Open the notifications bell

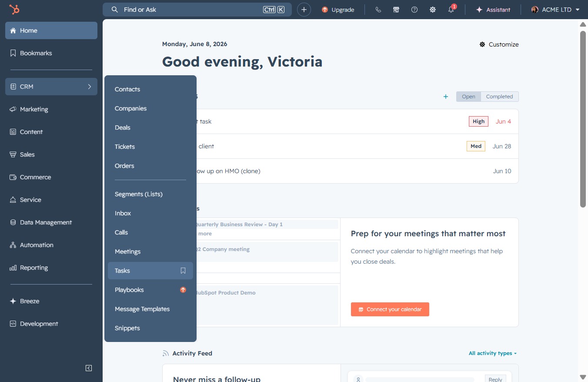(451, 10)
